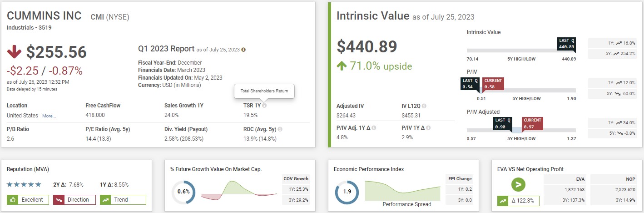Click the Industrials - 3519 sector text
The height and width of the screenshot is (213, 644).
click(29, 27)
